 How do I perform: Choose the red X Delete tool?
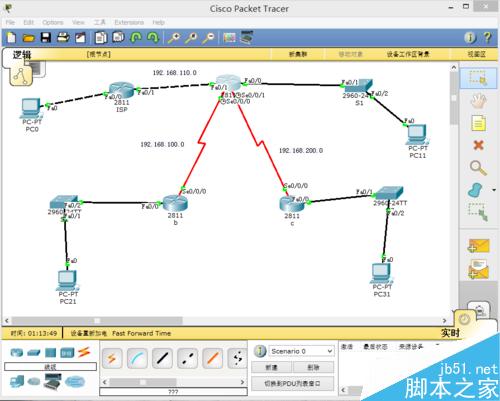(478, 145)
